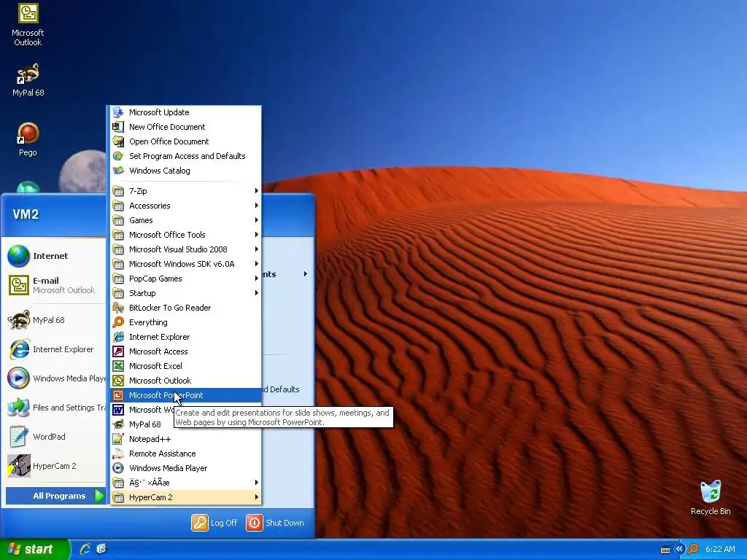Click the Set Program Access and Defaults icon

(x=118, y=156)
